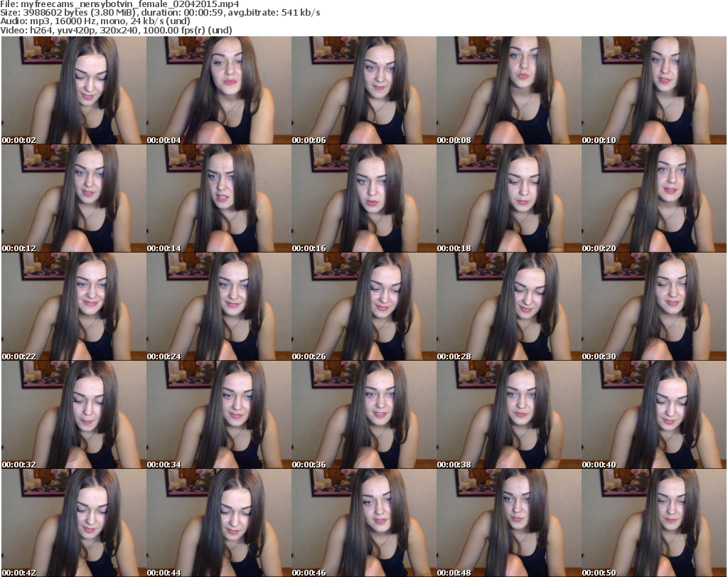This screenshot has height=577, width=728.
Task: Select the thumbnail frame at 00:00:48
Action: (509, 523)
